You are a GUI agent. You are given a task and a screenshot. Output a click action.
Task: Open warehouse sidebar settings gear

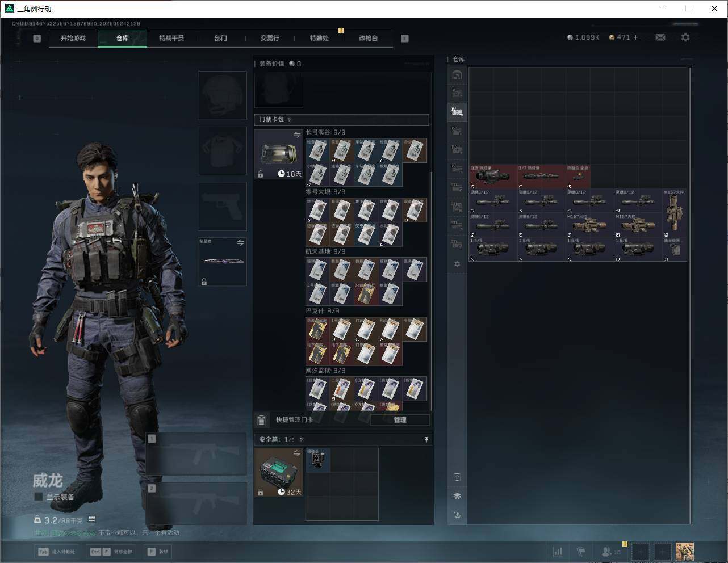coord(457,264)
